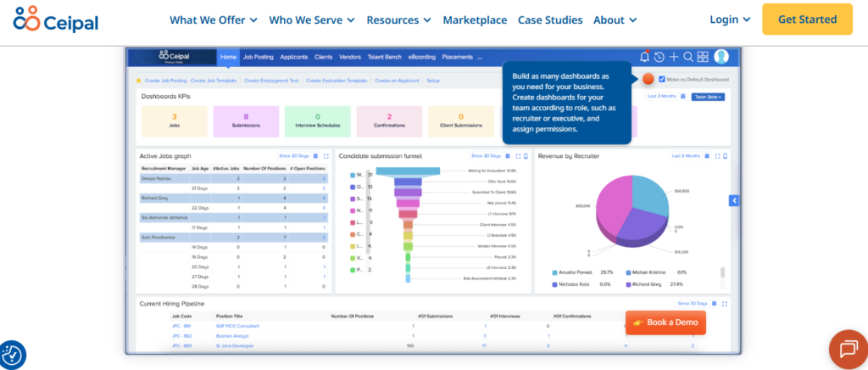Click the Book a Demo button
Image resolution: width=868 pixels, height=370 pixels.
(x=666, y=322)
